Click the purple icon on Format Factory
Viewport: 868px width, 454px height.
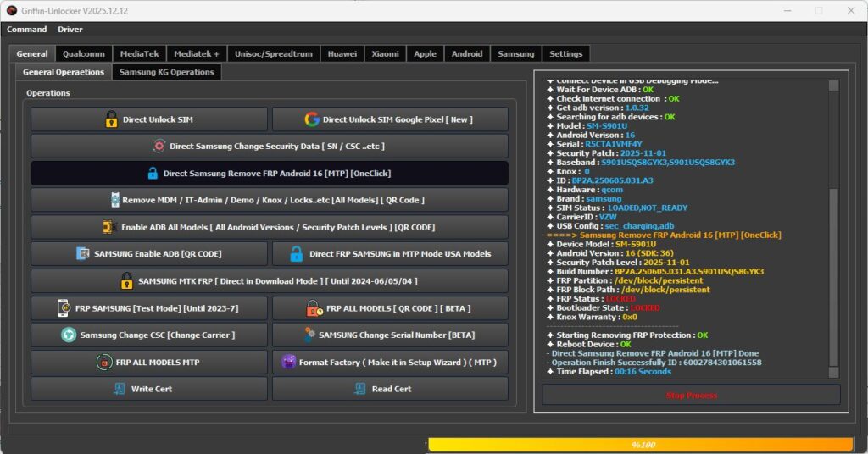[288, 363]
